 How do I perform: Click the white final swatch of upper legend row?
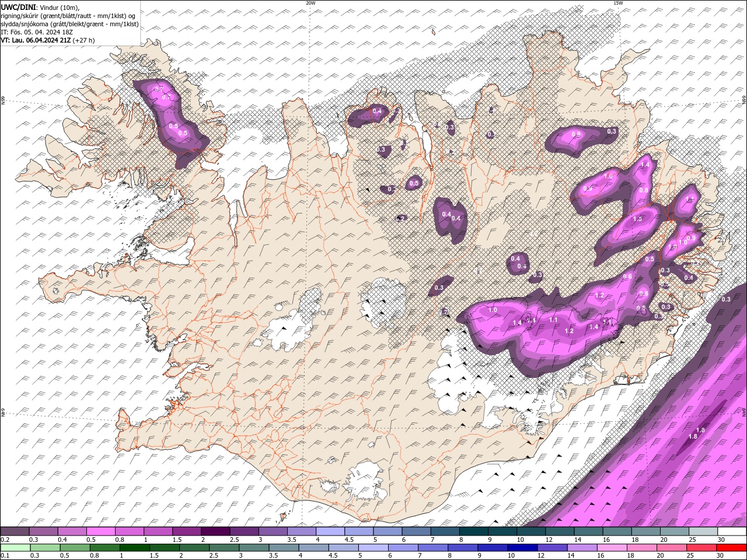pyautogui.click(x=731, y=531)
